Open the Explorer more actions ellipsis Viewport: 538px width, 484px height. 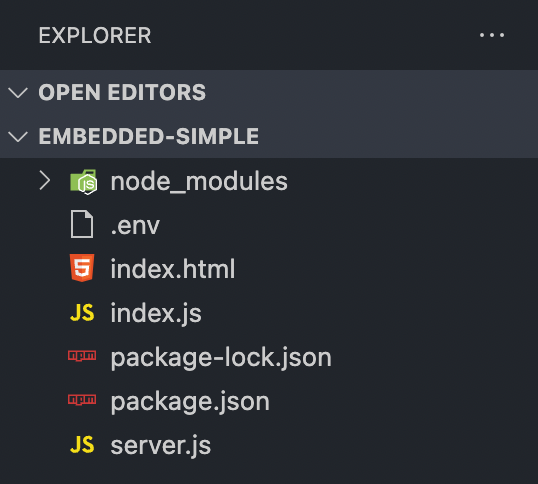(492, 35)
